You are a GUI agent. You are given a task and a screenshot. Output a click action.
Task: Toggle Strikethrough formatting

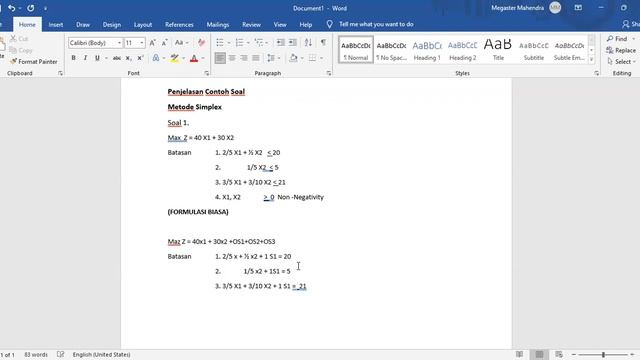click(117, 58)
